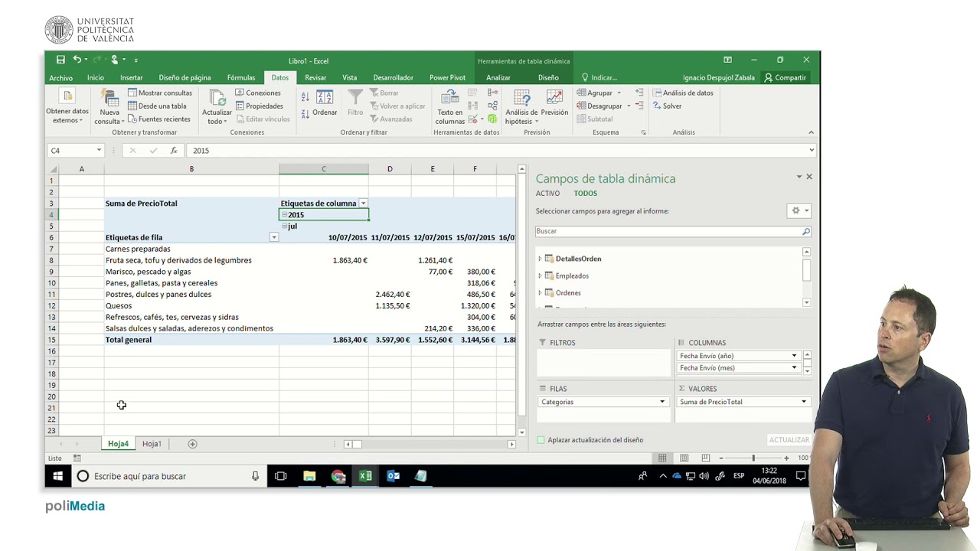Add a new sheet with plus icon
Screen dimensions: 980x551
click(x=192, y=444)
